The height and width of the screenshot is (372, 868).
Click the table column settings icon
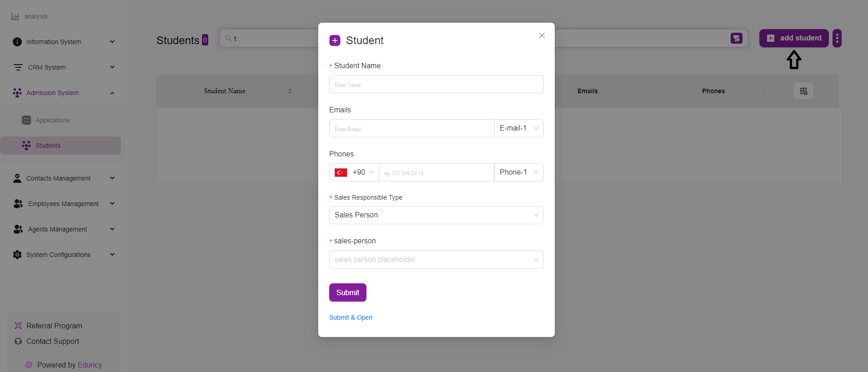[x=803, y=91]
